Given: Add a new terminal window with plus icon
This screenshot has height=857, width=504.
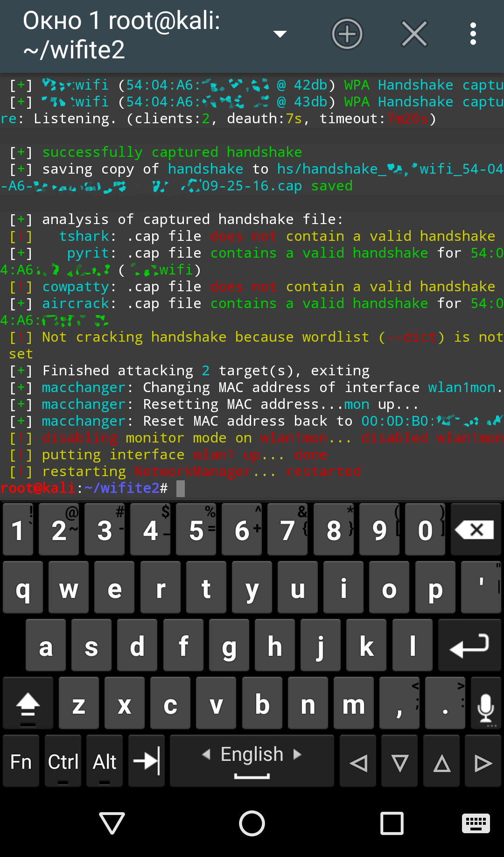Looking at the screenshot, I should click(x=347, y=34).
